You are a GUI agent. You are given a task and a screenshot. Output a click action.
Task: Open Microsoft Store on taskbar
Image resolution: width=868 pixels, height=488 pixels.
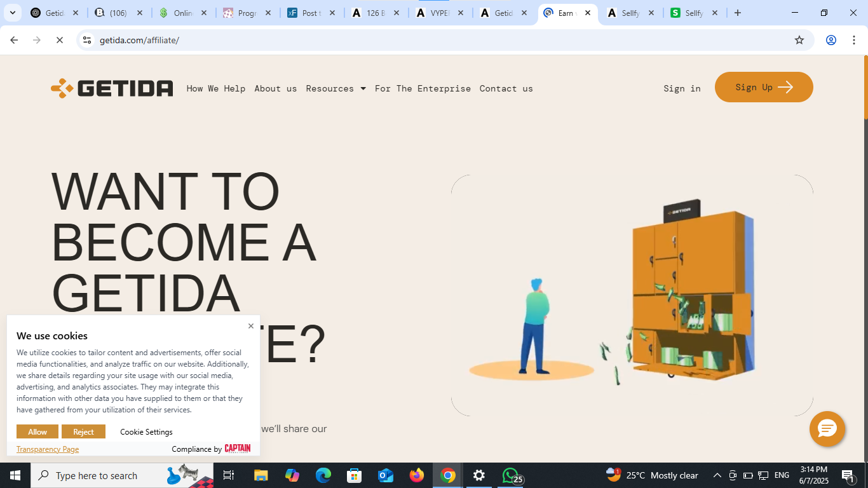[x=355, y=475]
